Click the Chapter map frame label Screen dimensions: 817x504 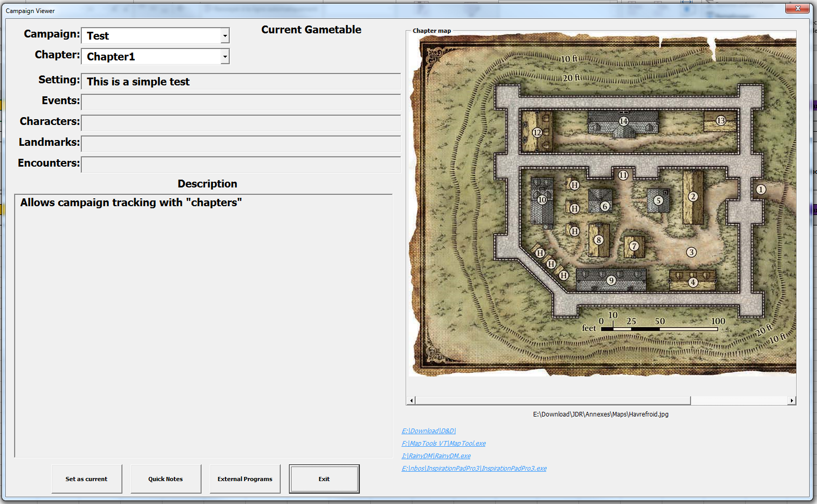tap(432, 31)
